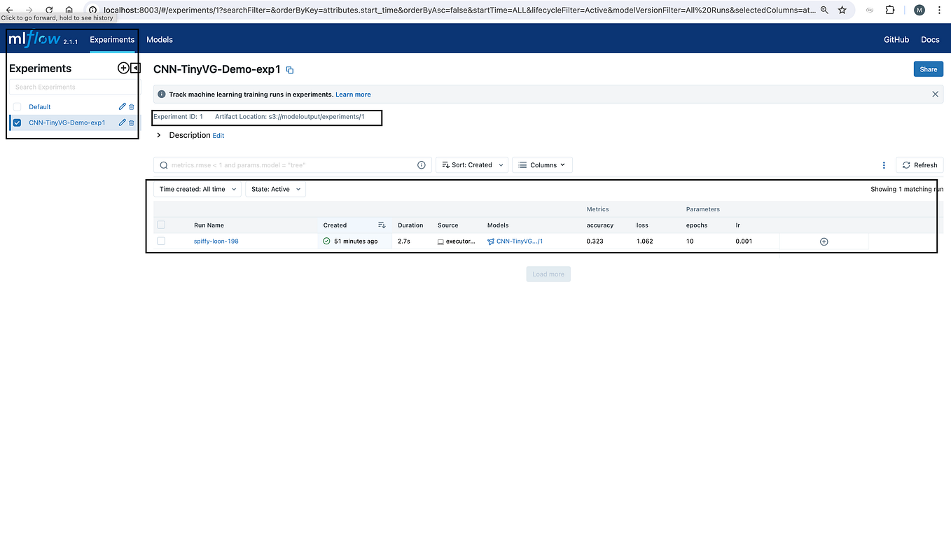Check the Default experiment checkbox
This screenshot has width=951, height=560.
[17, 106]
